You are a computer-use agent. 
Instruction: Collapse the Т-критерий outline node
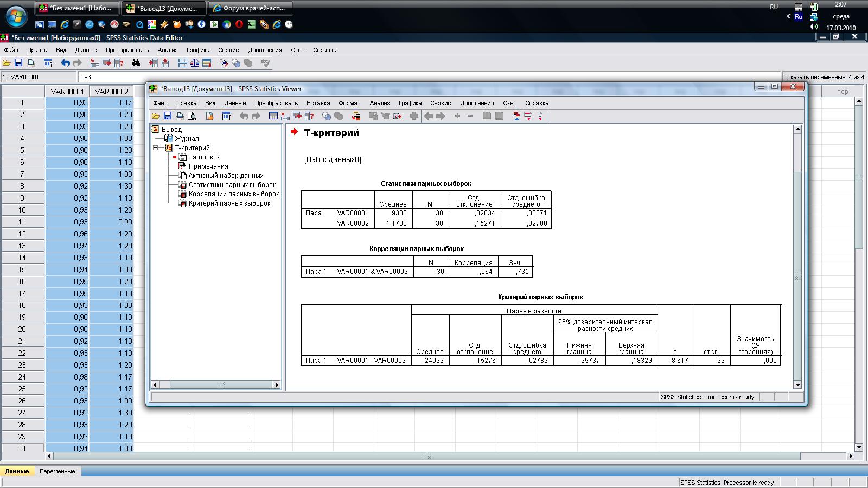pyautogui.click(x=156, y=148)
